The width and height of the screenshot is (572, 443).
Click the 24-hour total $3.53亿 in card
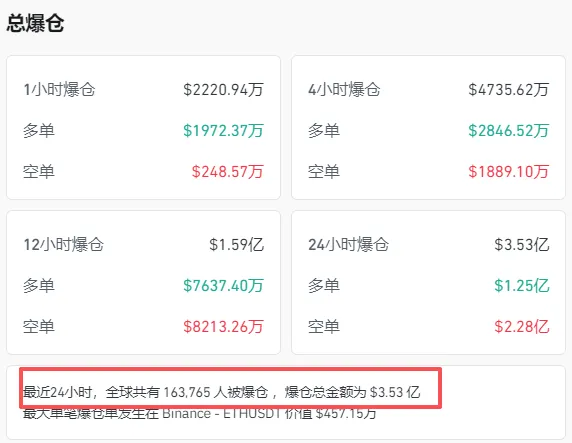[522, 244]
